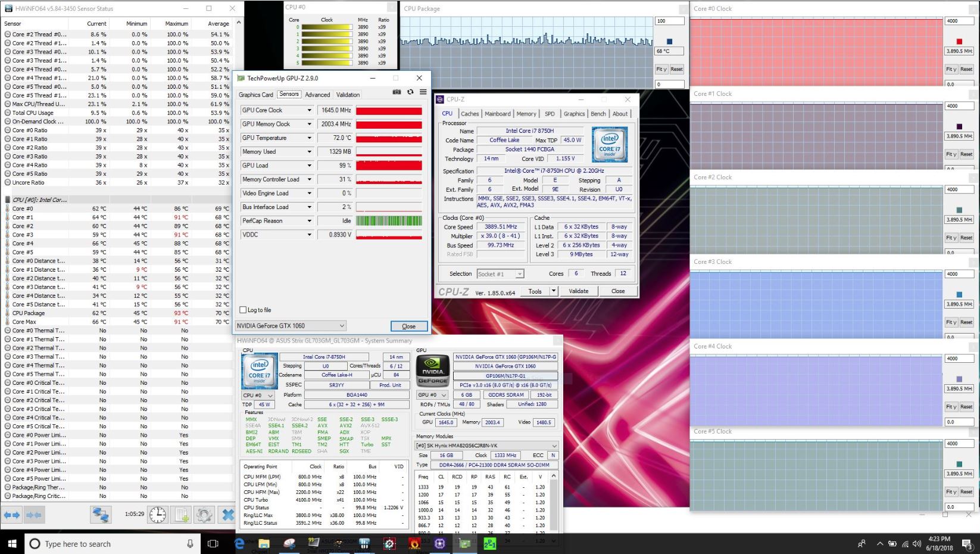Enable the Log to file checkbox
This screenshot has width=980, height=554.
coord(243,310)
